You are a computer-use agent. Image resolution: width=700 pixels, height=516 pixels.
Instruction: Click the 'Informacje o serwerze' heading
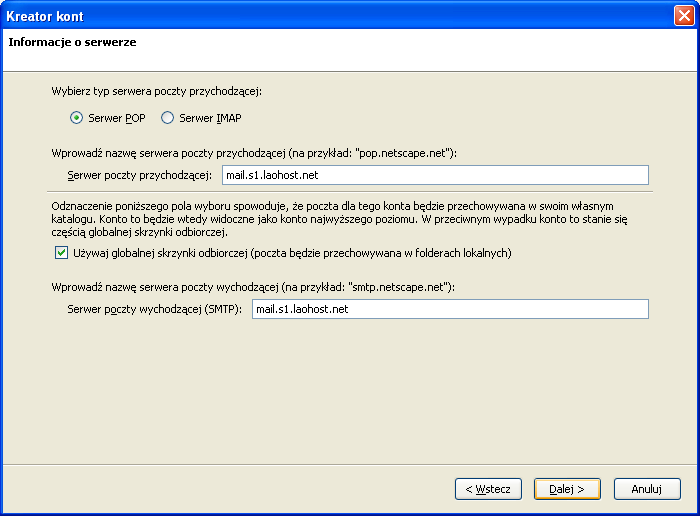72,42
